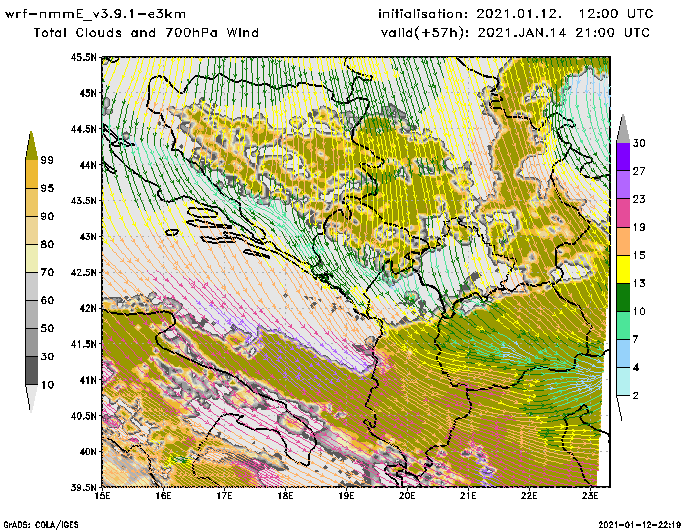
Task: Click the valid(+57h) time text
Action: pos(515,33)
